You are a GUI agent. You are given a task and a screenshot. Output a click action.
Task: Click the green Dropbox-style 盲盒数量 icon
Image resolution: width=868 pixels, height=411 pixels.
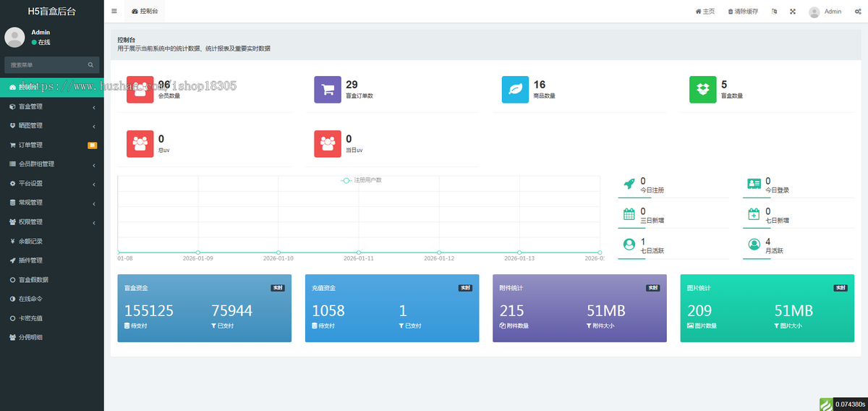coord(703,90)
